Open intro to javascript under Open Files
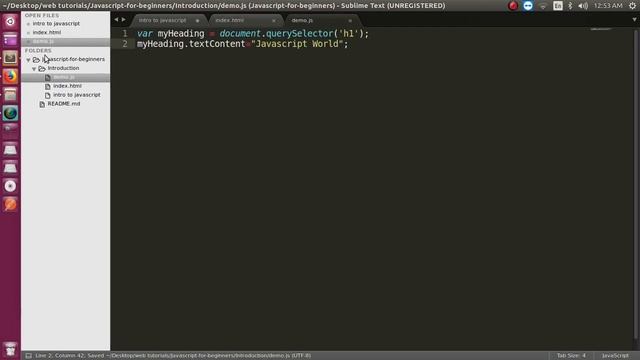The width and height of the screenshot is (640, 360). pos(56,24)
